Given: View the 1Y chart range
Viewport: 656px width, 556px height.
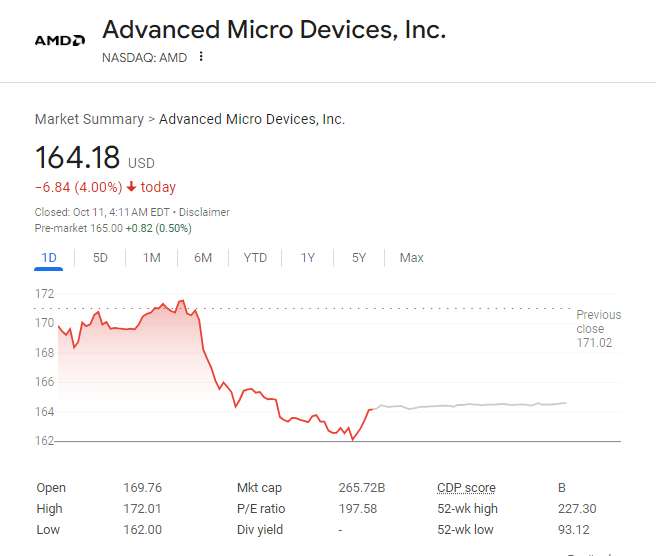Looking at the screenshot, I should (x=308, y=258).
